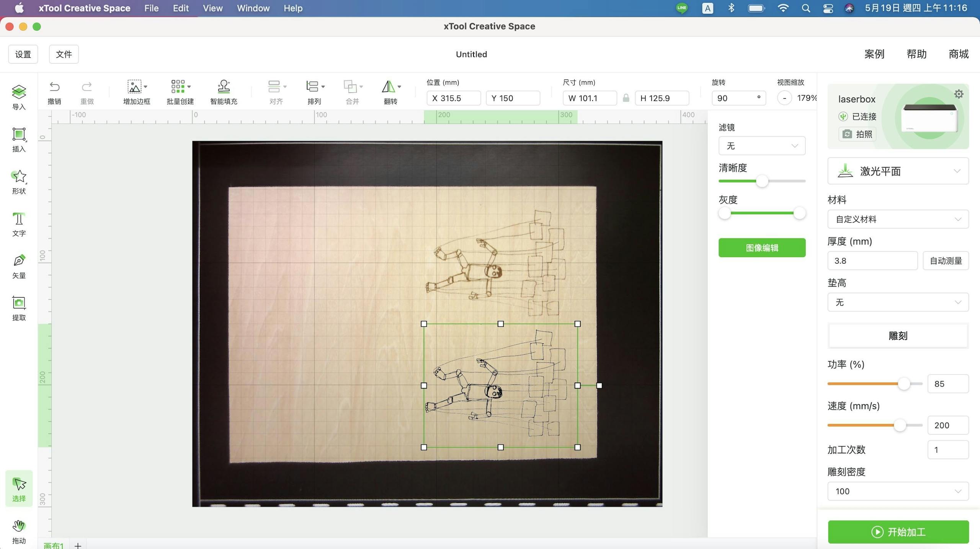Click the 翻转 flip icon

pyautogui.click(x=388, y=87)
